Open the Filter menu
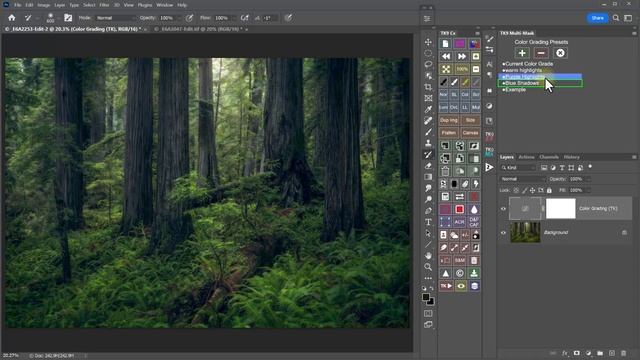The image size is (640, 360). pos(104,5)
